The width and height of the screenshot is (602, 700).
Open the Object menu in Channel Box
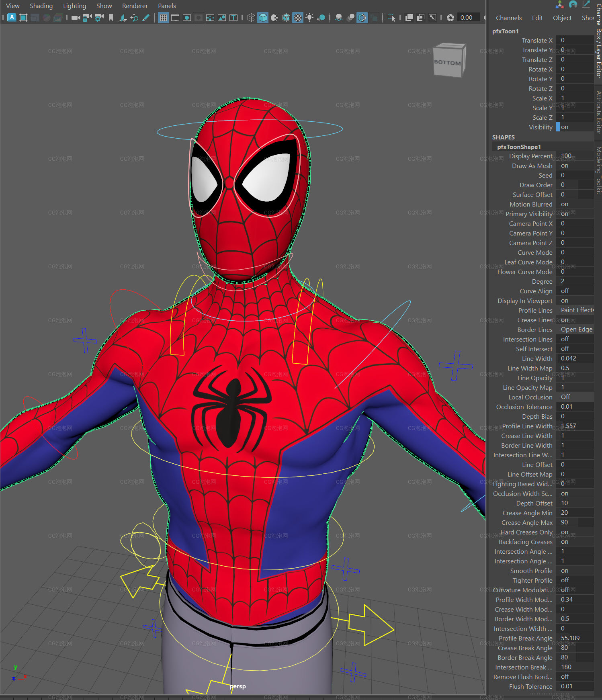[x=562, y=18]
